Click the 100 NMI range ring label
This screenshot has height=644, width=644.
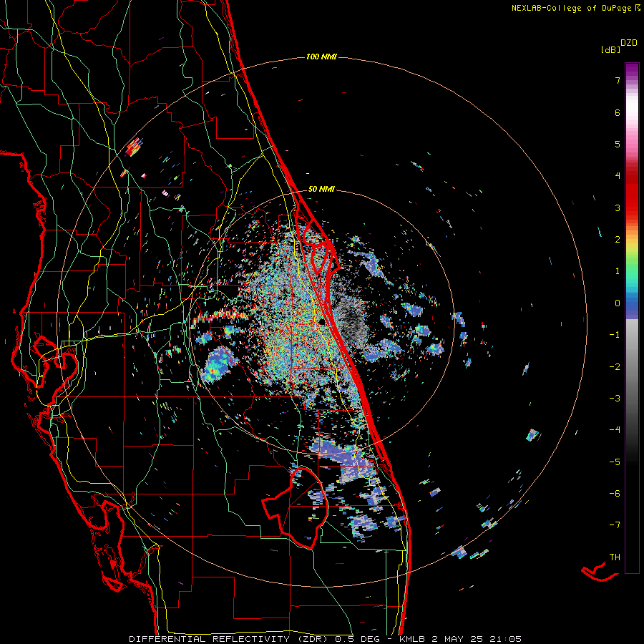click(x=321, y=57)
